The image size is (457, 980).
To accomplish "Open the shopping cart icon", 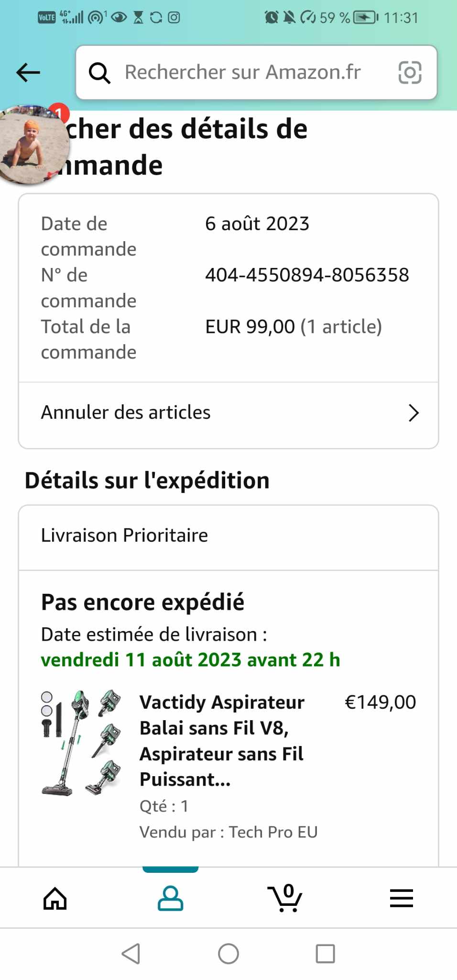I will [x=285, y=898].
